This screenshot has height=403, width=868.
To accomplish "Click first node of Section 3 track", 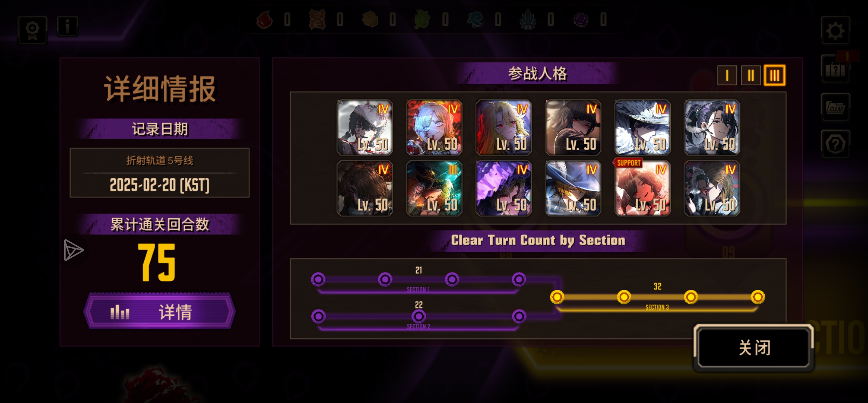I will coord(557,297).
